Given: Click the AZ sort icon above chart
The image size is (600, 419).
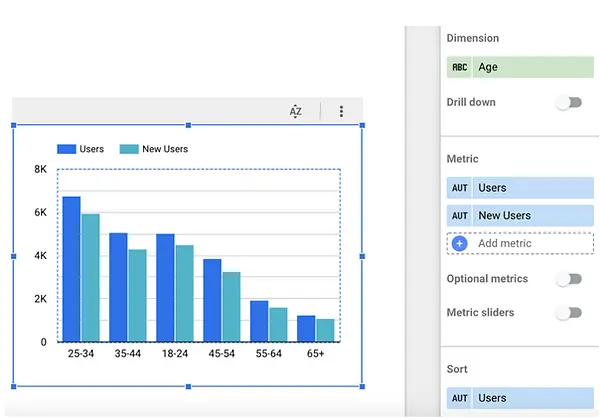Looking at the screenshot, I should tap(295, 111).
